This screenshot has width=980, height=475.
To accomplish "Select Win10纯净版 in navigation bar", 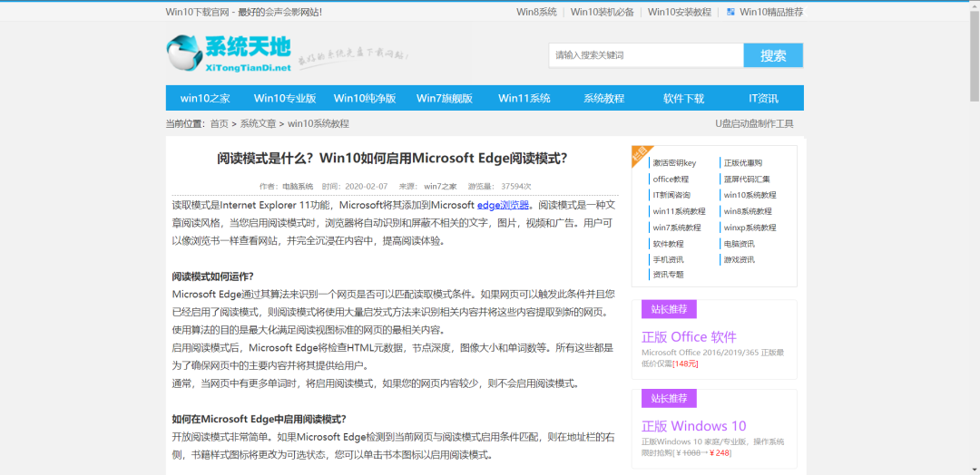I will (x=365, y=98).
